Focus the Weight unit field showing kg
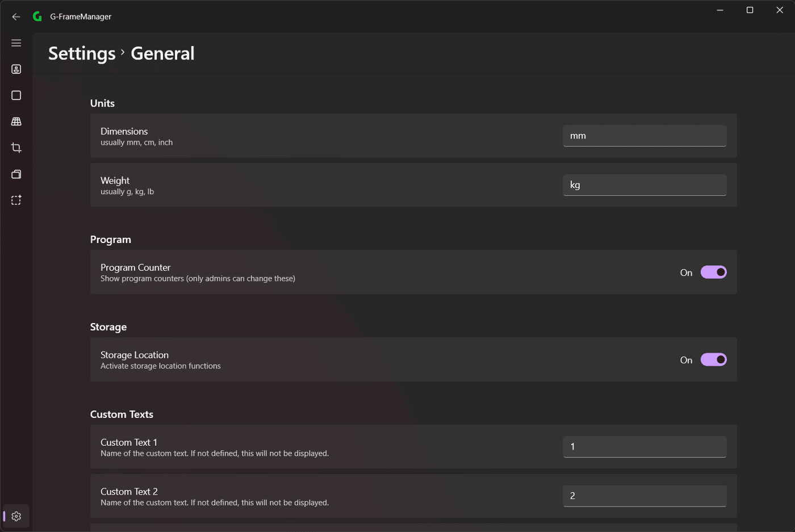 [645, 185]
